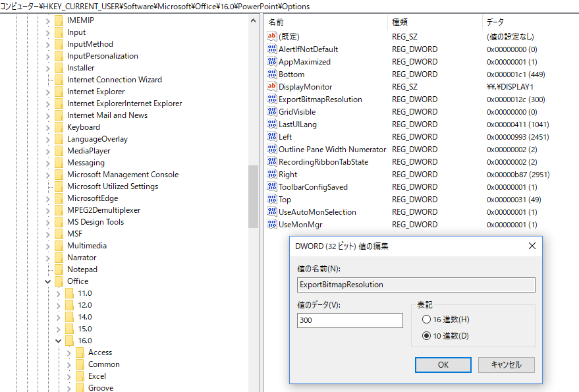Click the LastUILang DWORD value icon
The image size is (579, 392).
click(272, 124)
